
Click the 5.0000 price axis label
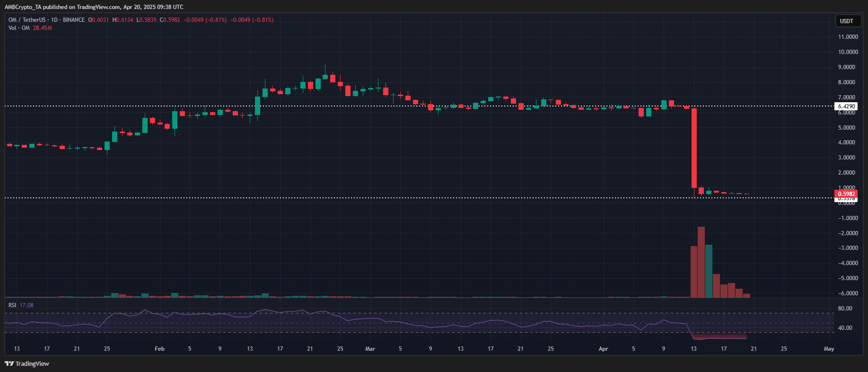[847, 128]
